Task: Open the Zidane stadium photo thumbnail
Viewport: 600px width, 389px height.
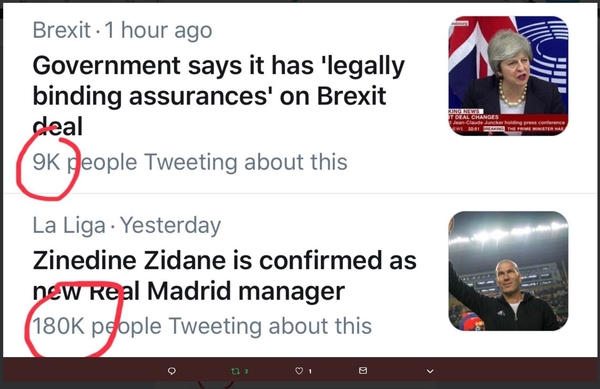Action: [x=509, y=271]
